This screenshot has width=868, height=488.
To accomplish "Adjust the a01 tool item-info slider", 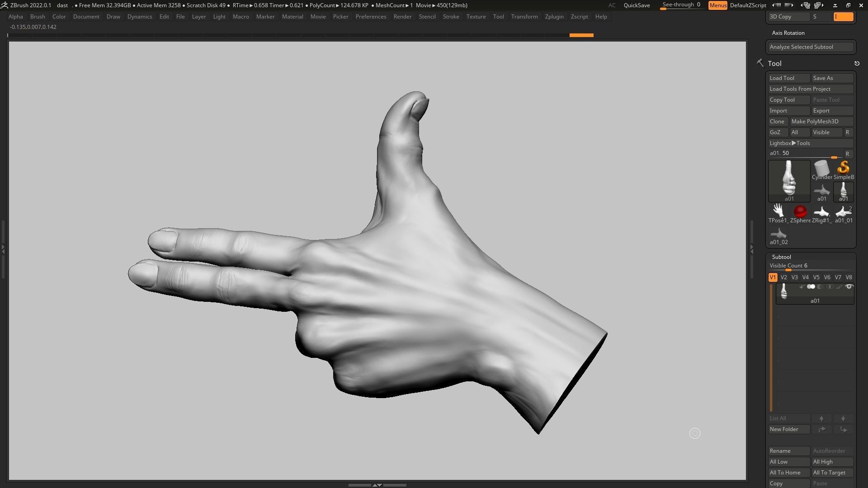I will (x=805, y=154).
